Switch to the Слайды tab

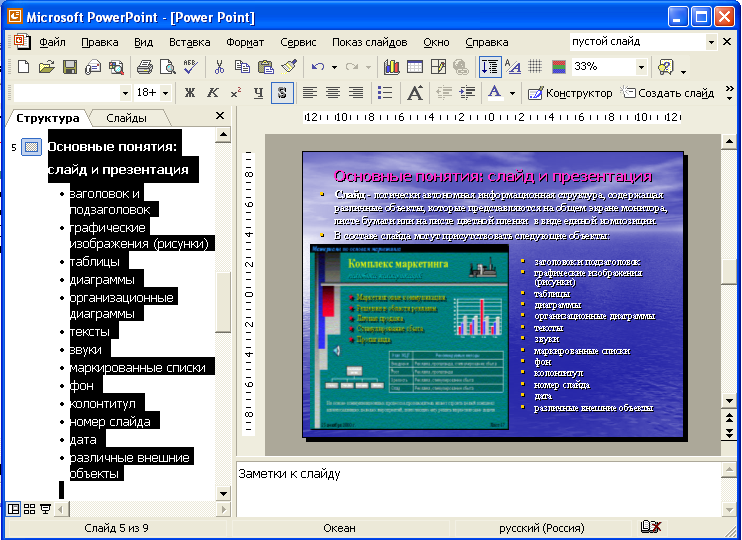tap(126, 118)
